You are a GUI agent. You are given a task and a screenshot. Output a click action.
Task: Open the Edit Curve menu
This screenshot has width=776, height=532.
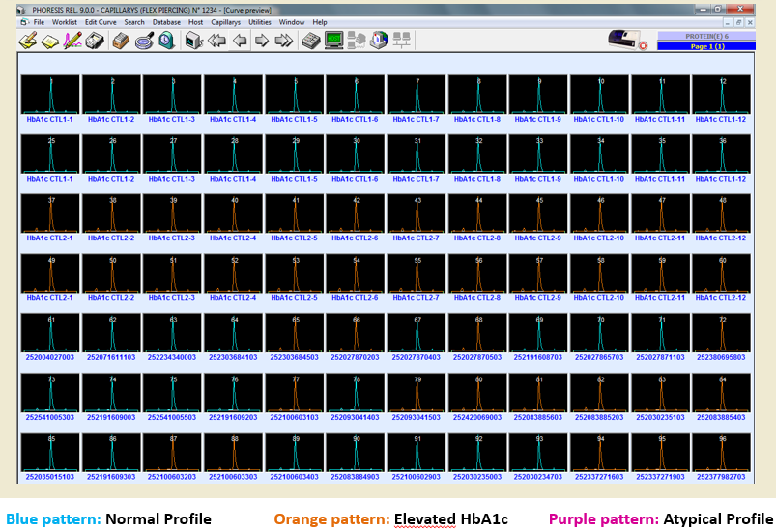pos(102,21)
